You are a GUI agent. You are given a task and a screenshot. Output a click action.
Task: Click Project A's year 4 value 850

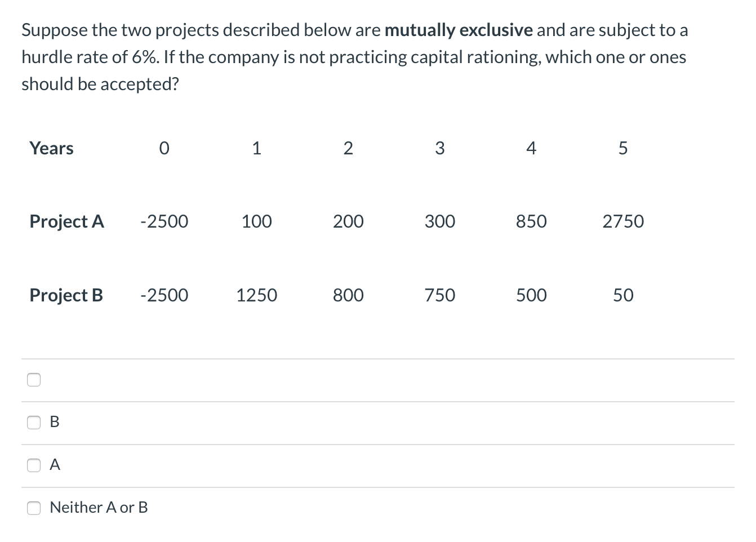tap(531, 221)
